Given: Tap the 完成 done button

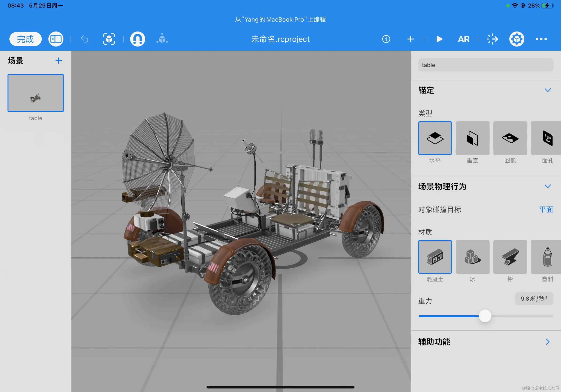Looking at the screenshot, I should point(25,39).
